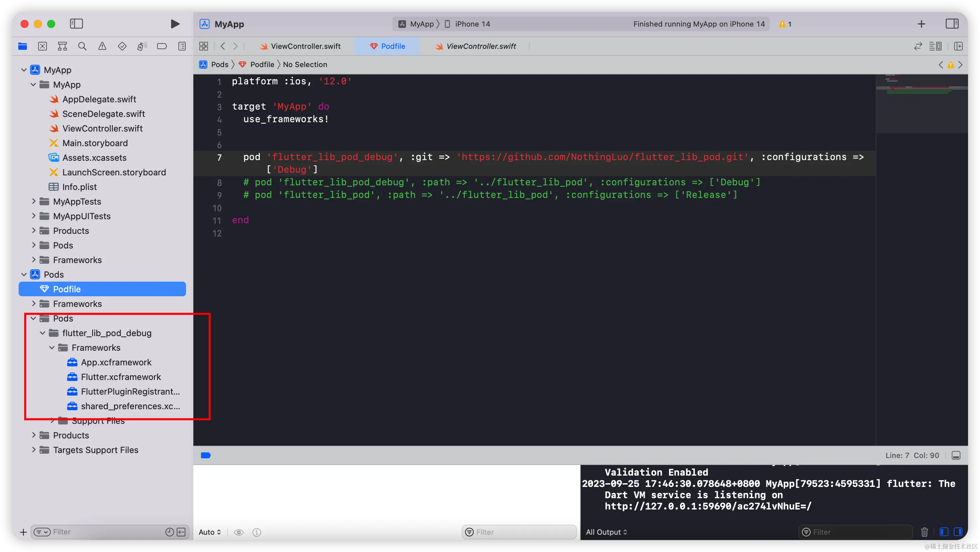Open the Report navigator icon
The width and height of the screenshot is (980, 552).
[182, 46]
